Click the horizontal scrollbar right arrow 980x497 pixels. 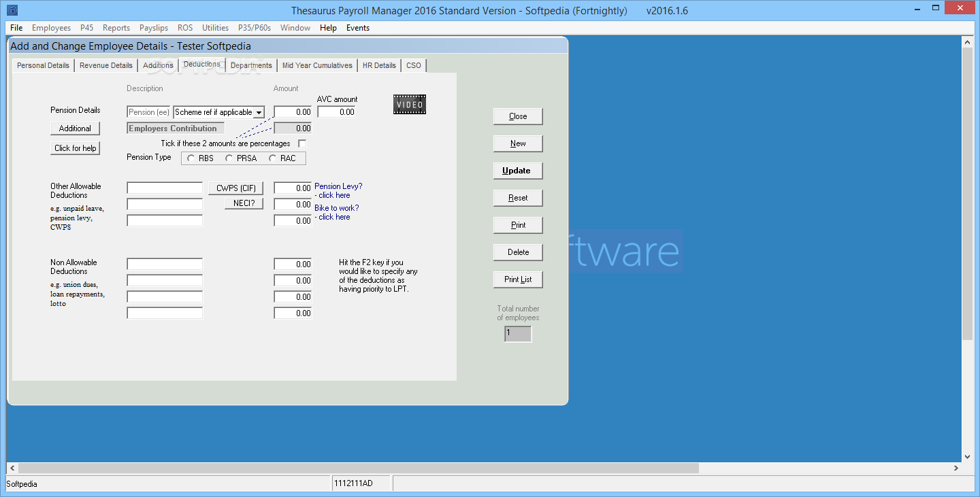click(955, 468)
